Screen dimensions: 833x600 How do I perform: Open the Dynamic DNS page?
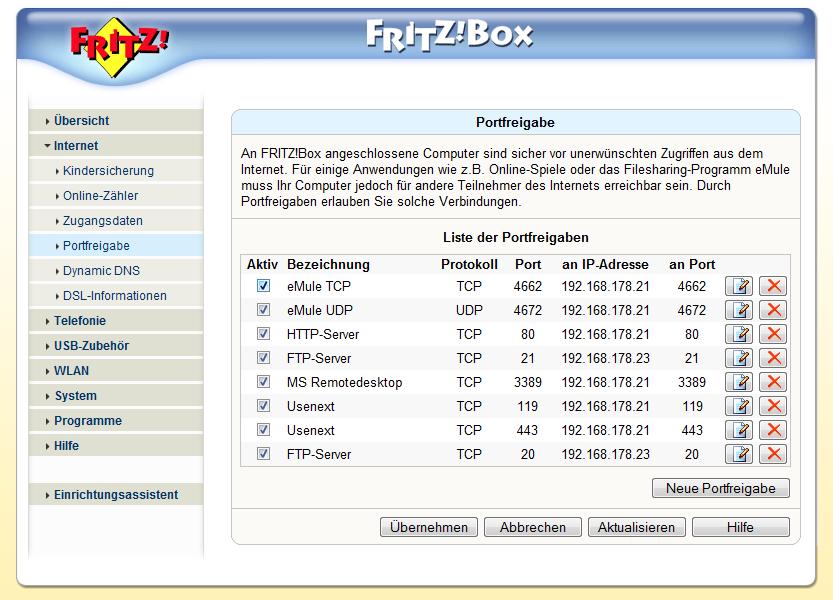tap(116, 271)
